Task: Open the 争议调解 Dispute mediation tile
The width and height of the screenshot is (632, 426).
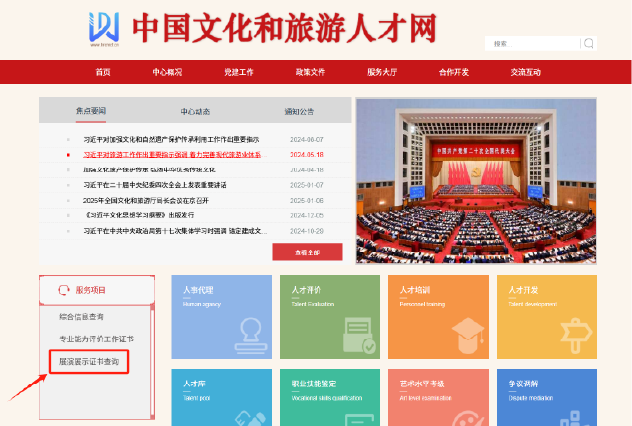Action: tap(547, 397)
